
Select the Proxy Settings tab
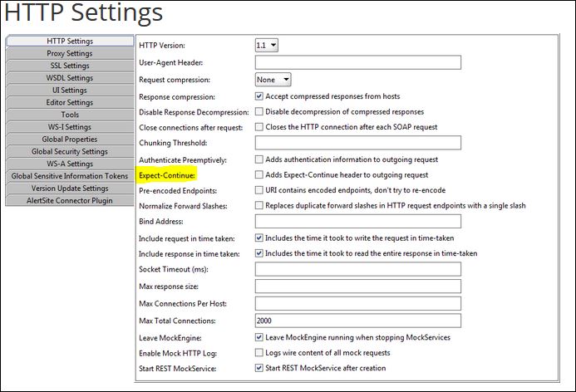70,53
